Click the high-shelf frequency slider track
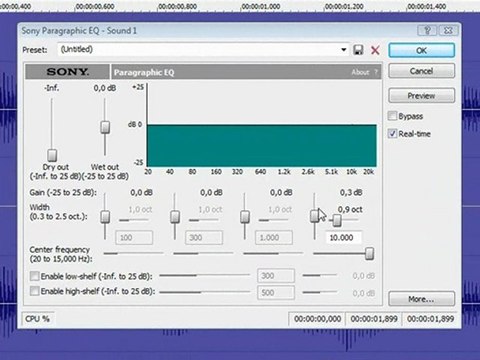 pyautogui.click(x=205, y=292)
